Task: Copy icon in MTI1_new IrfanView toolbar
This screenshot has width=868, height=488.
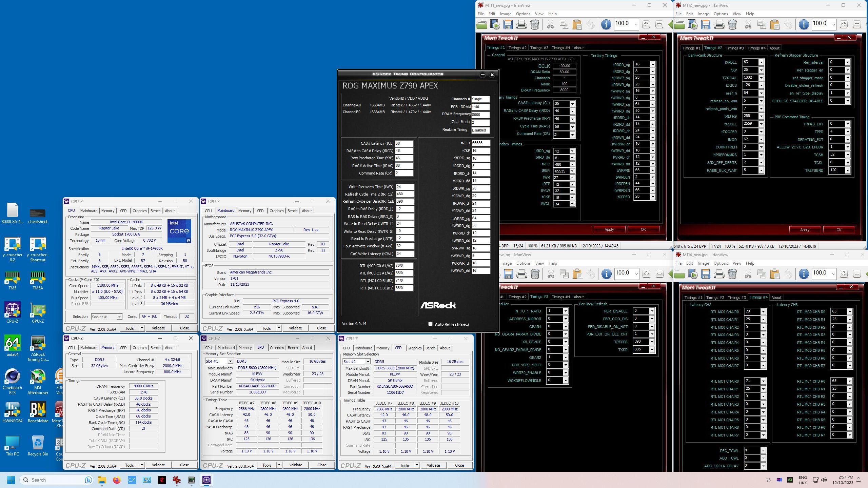Action: click(564, 25)
